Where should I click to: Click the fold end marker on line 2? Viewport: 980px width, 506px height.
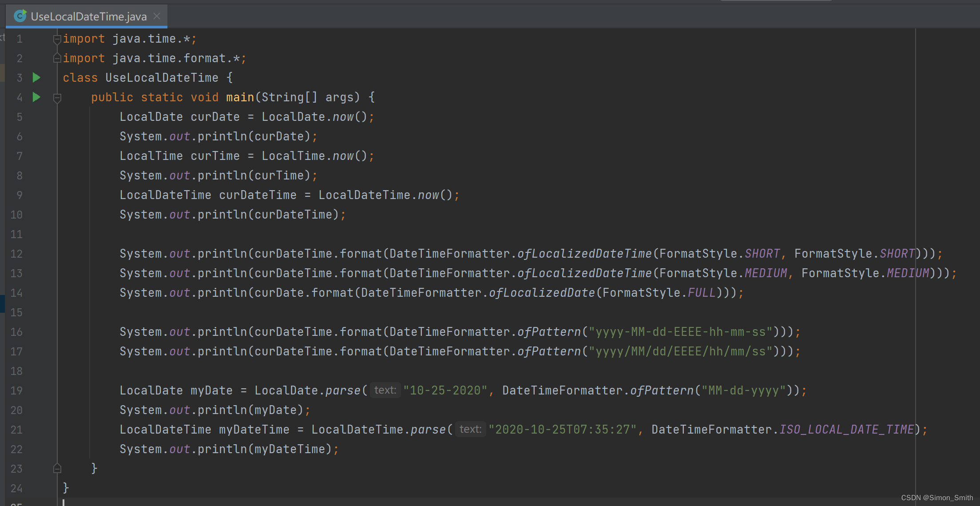coord(57,58)
